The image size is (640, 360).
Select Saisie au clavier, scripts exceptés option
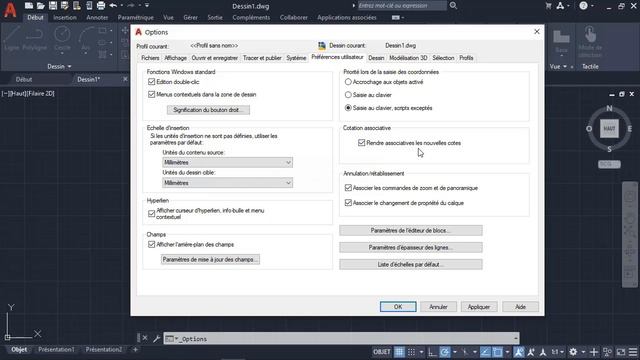pos(348,108)
